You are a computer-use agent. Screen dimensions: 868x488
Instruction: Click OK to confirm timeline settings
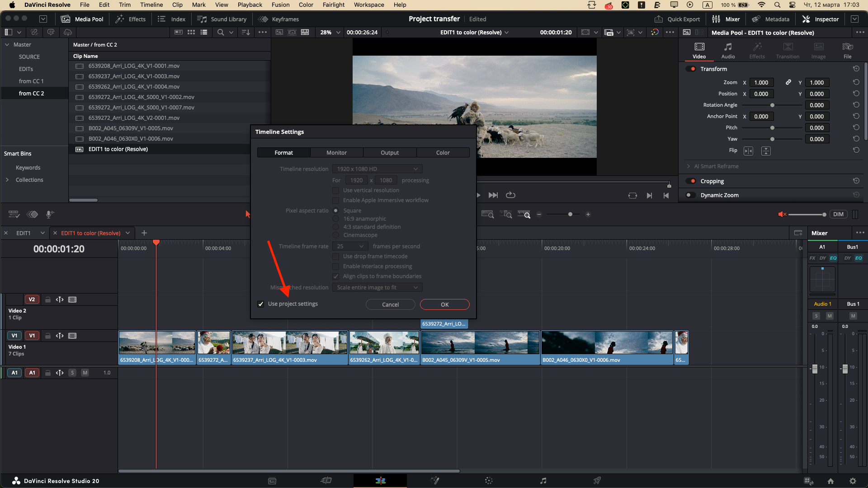tap(444, 304)
